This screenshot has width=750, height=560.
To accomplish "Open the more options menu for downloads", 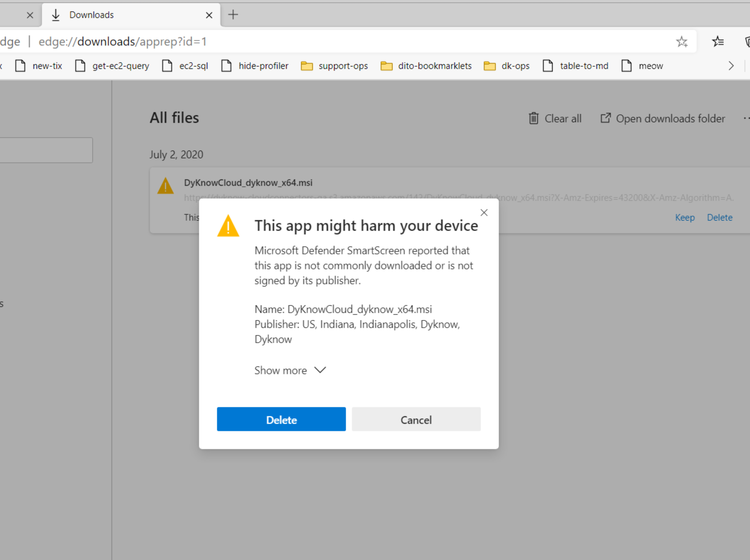I will coord(746,118).
